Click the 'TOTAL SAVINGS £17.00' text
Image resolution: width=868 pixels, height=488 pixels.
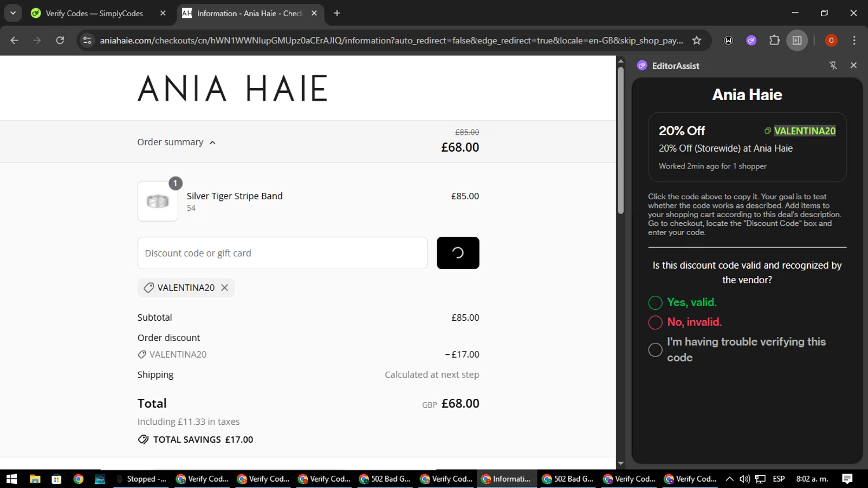(x=203, y=440)
